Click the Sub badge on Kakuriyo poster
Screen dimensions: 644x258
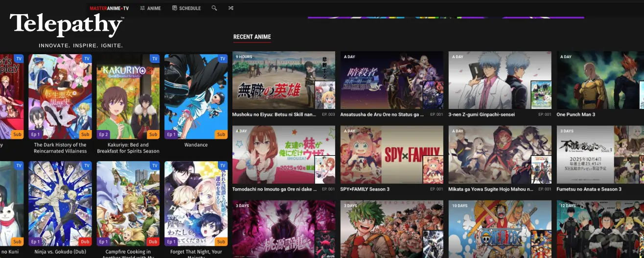click(x=153, y=134)
